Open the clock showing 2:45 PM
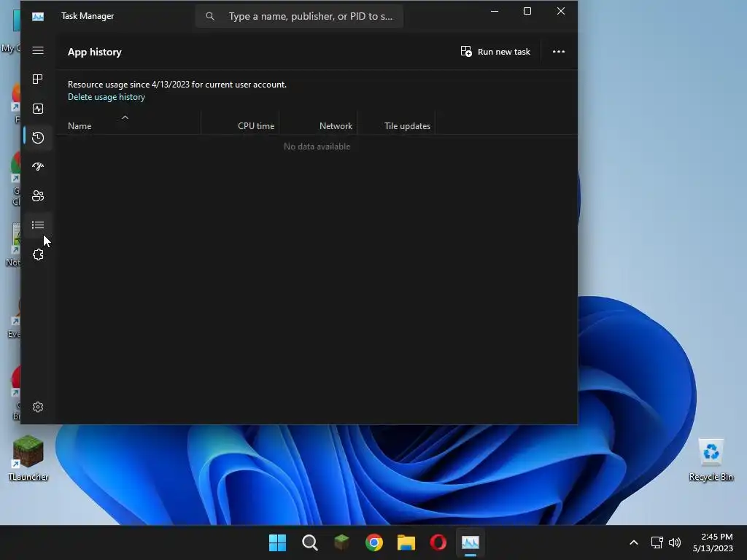 [x=713, y=542]
